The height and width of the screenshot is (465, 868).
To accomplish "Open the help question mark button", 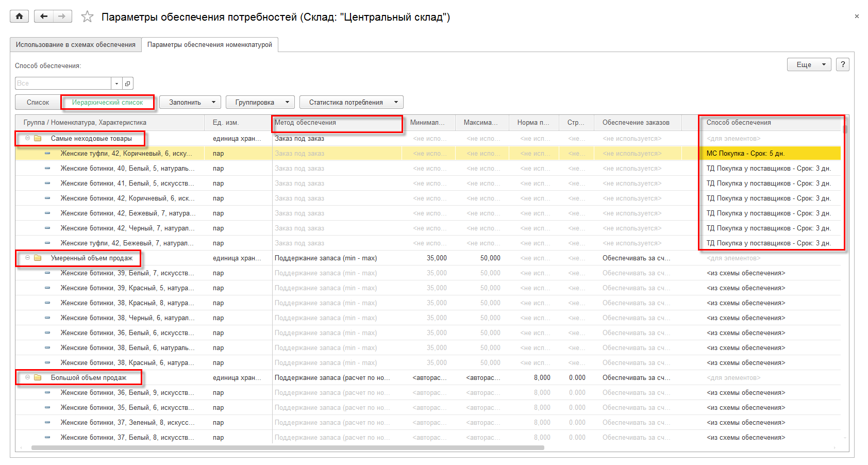I will coord(842,64).
